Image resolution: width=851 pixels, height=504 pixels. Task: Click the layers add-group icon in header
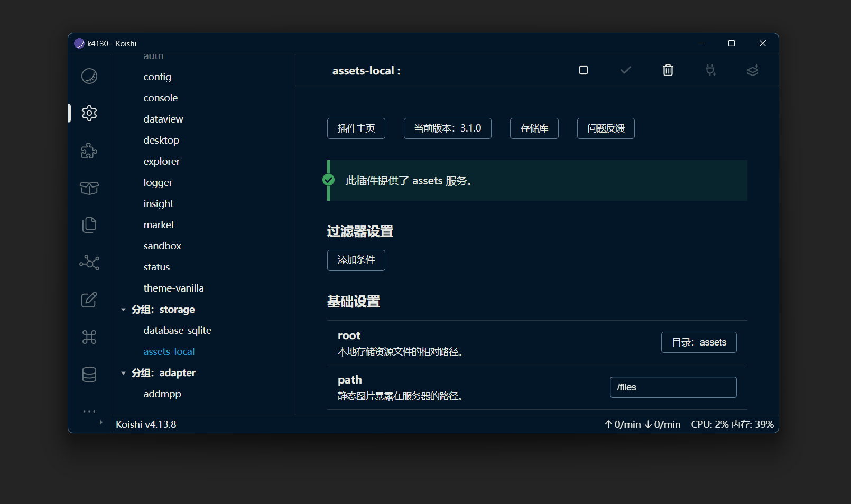[x=753, y=70]
